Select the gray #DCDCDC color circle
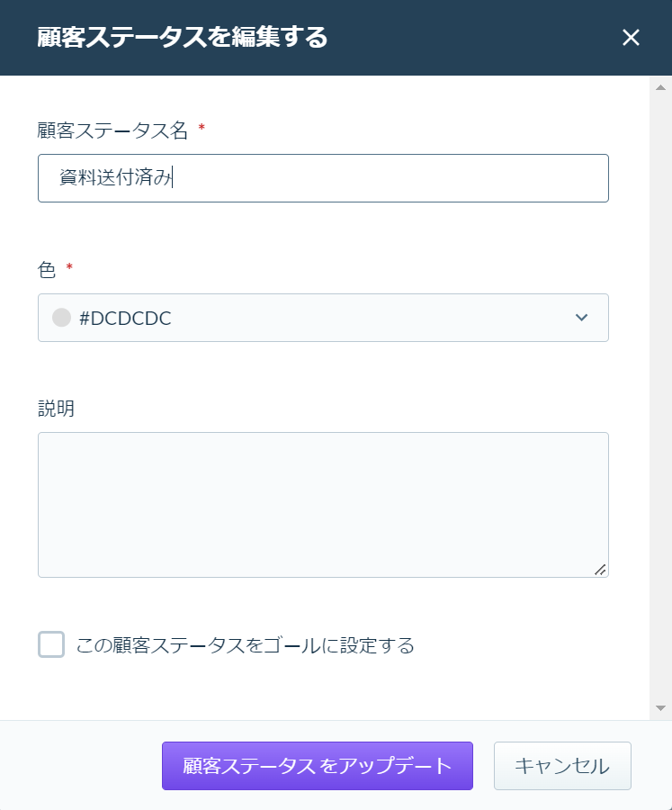Screen dimensions: 672x810 (x=61, y=318)
